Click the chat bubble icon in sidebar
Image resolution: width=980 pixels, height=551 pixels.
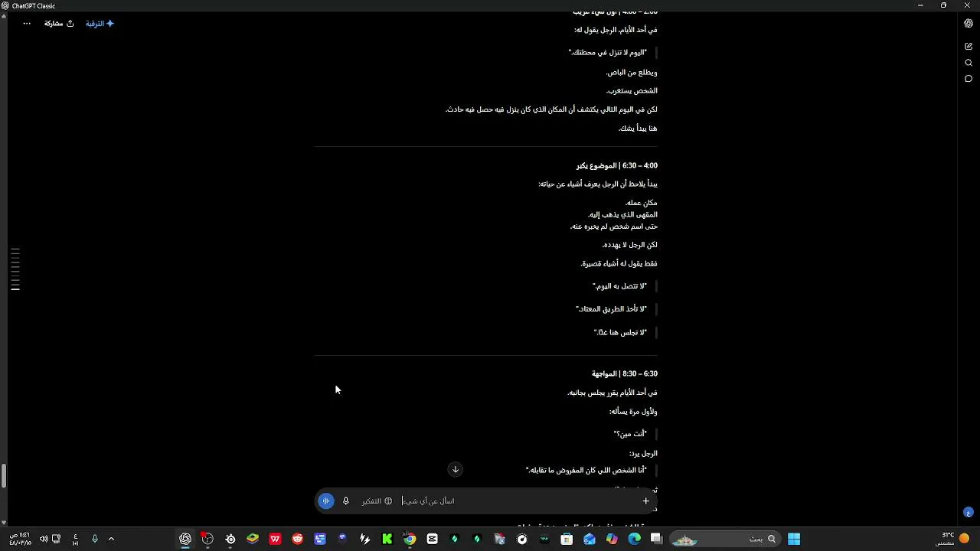pos(969,79)
